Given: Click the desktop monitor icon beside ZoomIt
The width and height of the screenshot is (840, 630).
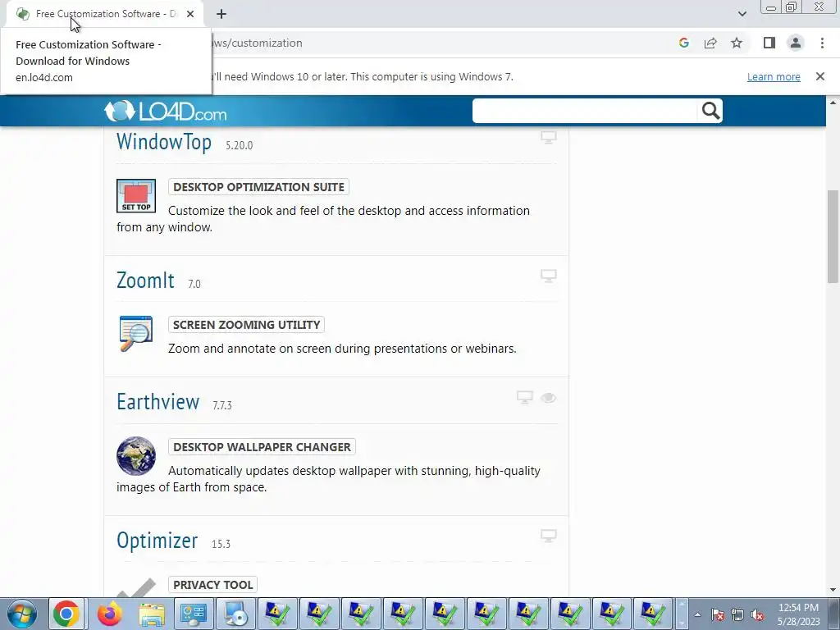Looking at the screenshot, I should click(548, 276).
